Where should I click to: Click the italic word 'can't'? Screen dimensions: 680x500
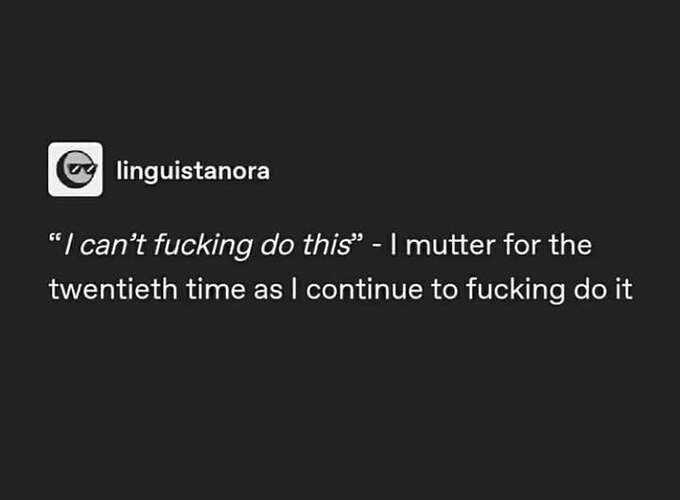(112, 245)
